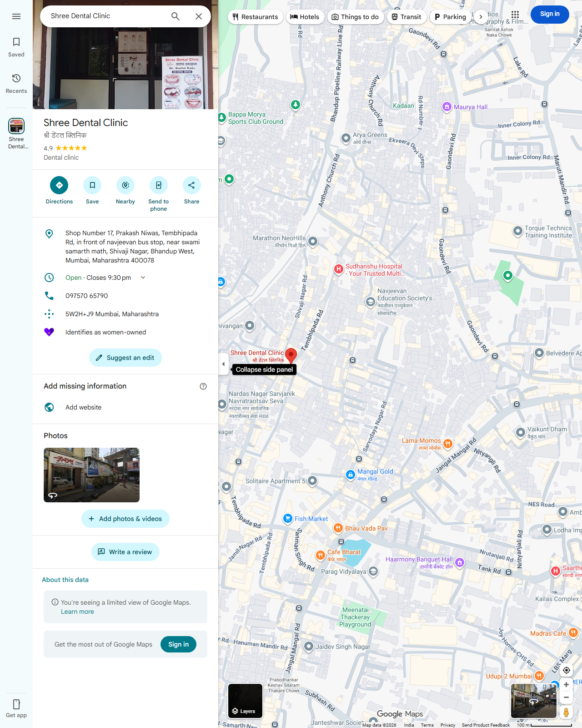Viewport: 582px width, 728px height.
Task: Show more category chips arrow
Action: point(481,17)
